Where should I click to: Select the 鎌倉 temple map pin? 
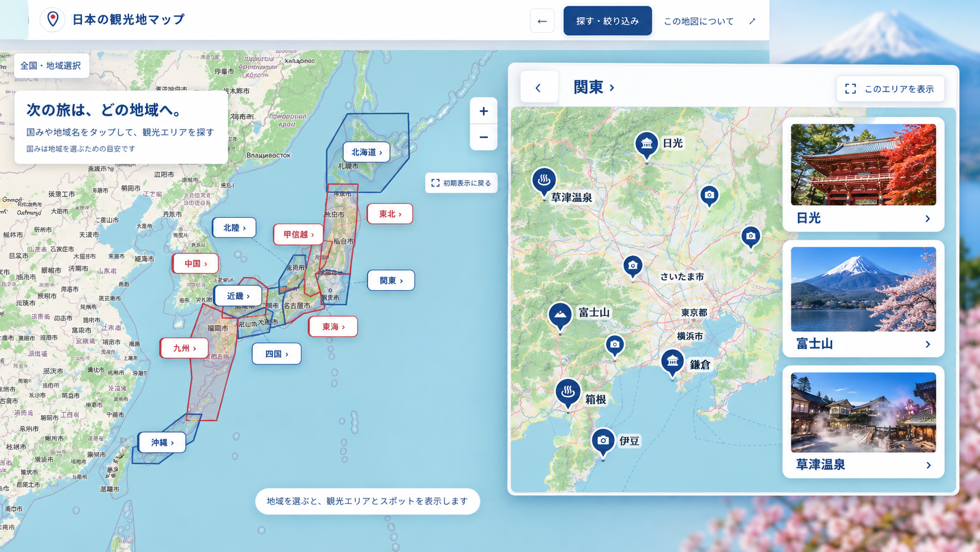click(672, 362)
